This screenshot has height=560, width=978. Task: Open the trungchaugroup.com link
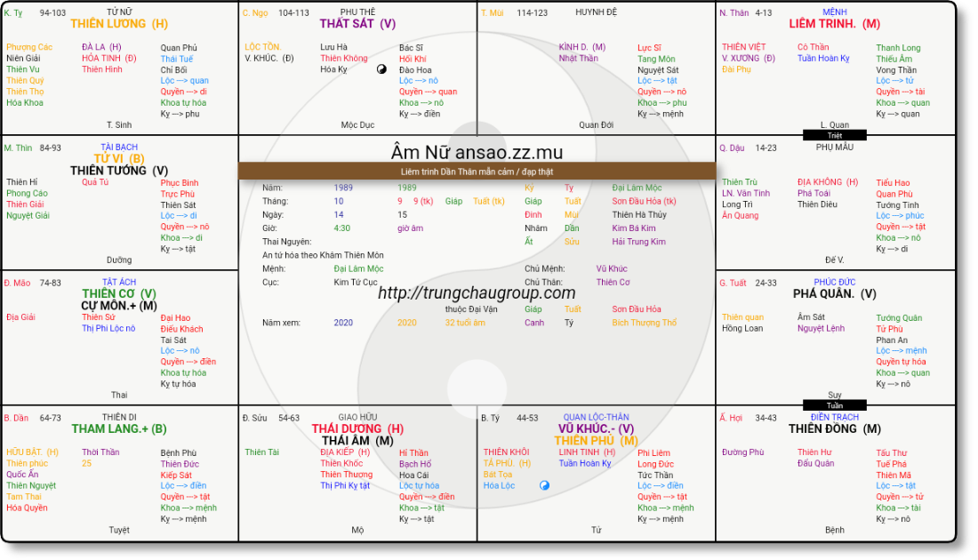coord(477,292)
